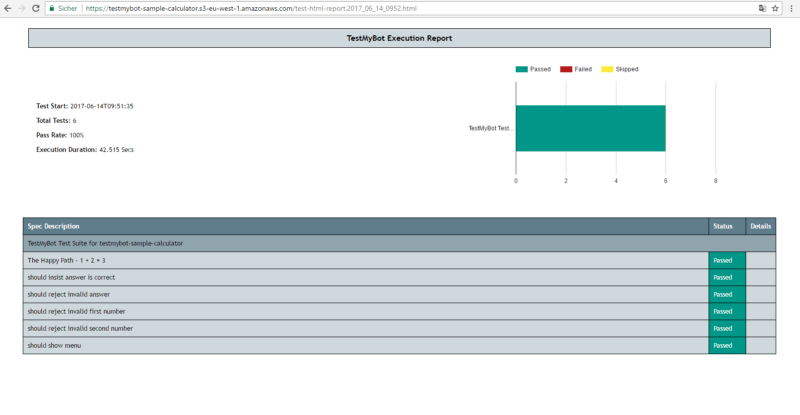
Task: Click Passed status for invalid second number
Action: point(727,328)
